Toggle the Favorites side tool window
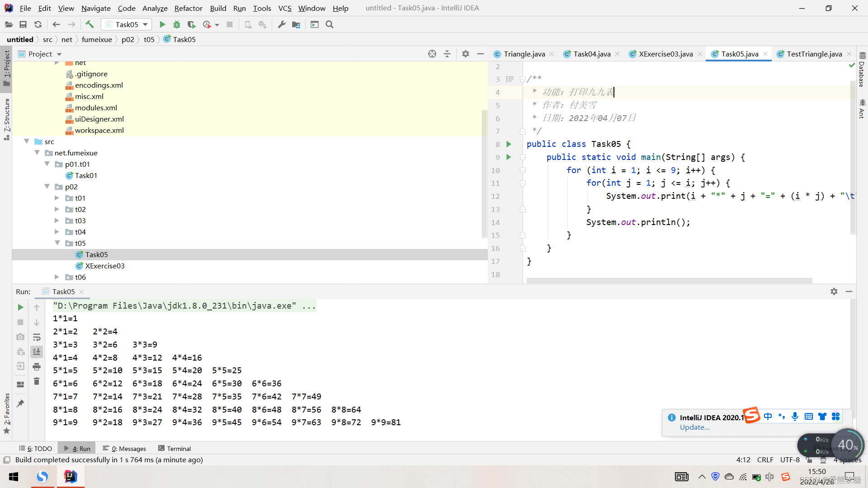Image resolution: width=868 pixels, height=488 pixels. click(x=6, y=413)
